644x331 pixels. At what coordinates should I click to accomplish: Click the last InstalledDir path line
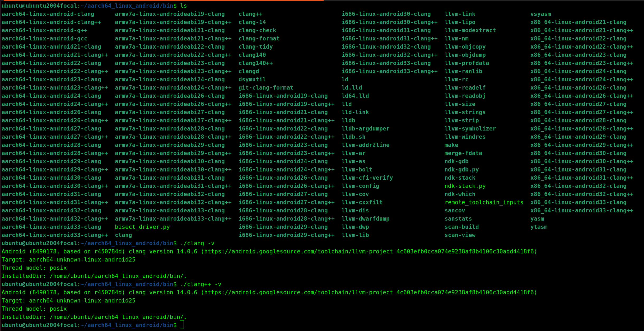coord(94,317)
